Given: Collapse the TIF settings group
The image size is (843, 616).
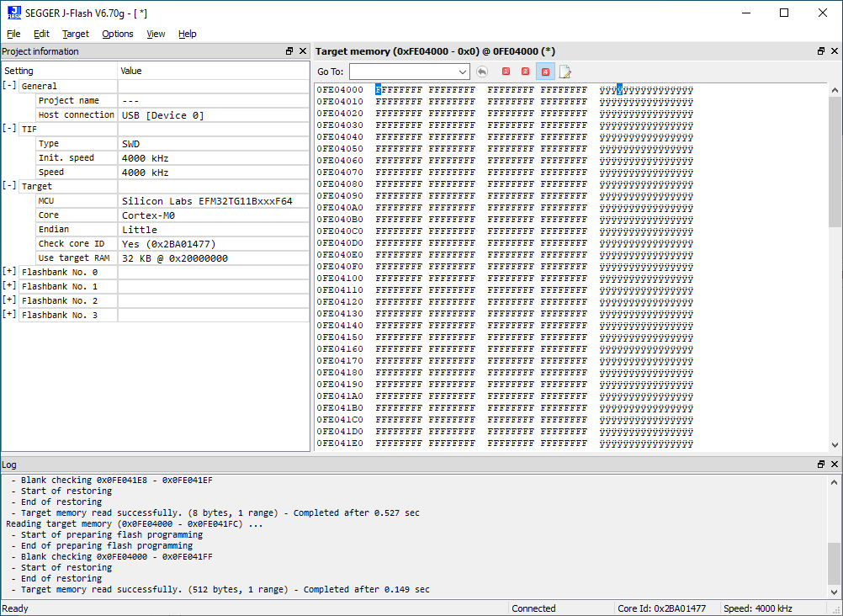Looking at the screenshot, I should [9, 129].
